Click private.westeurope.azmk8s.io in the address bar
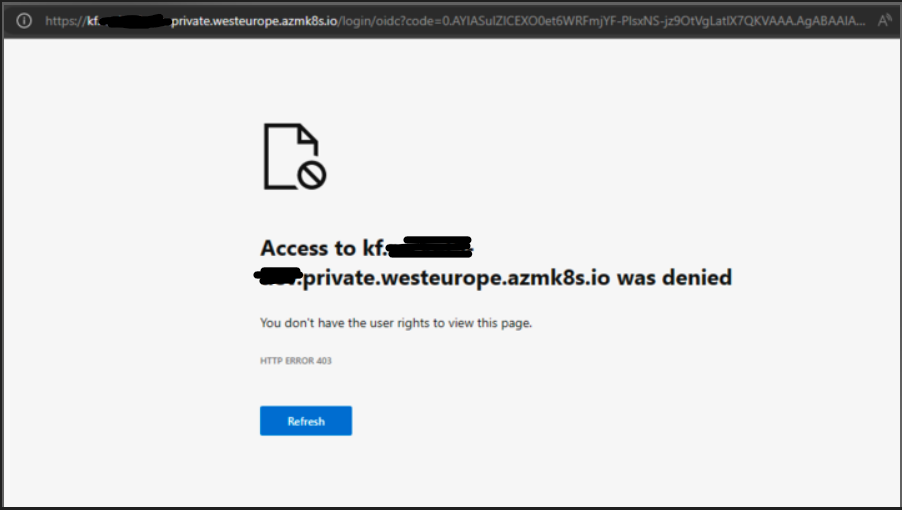Screen dimensions: 902x510 254,21
